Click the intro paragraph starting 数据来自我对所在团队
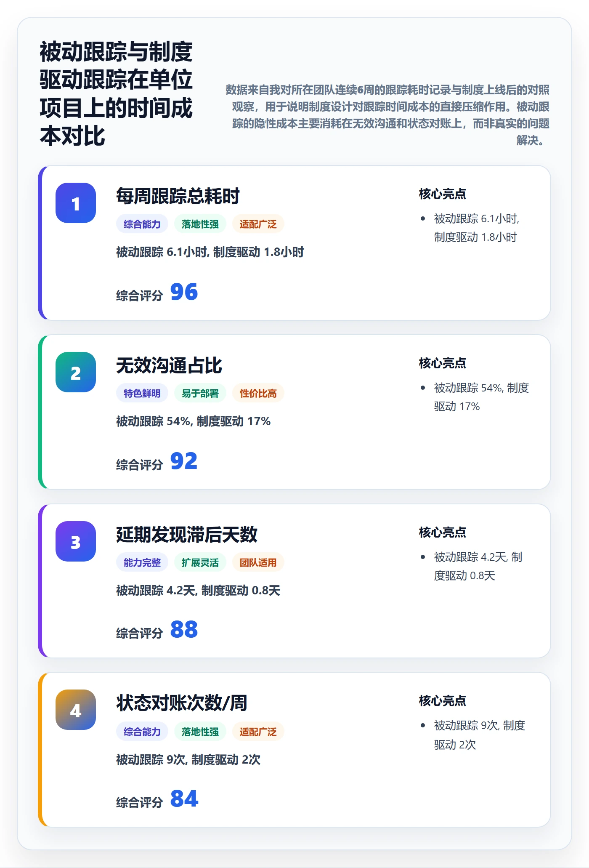Screen dimensions: 589x868 (387, 115)
